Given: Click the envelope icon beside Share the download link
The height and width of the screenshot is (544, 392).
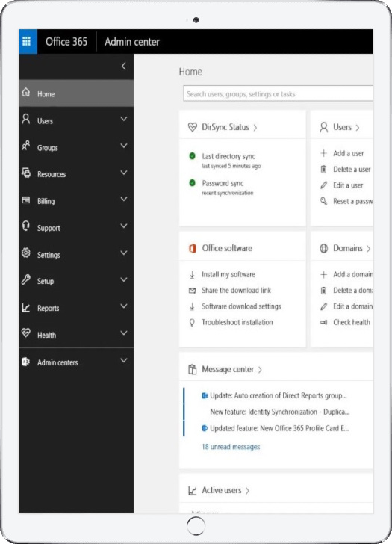Looking at the screenshot, I should (x=192, y=291).
